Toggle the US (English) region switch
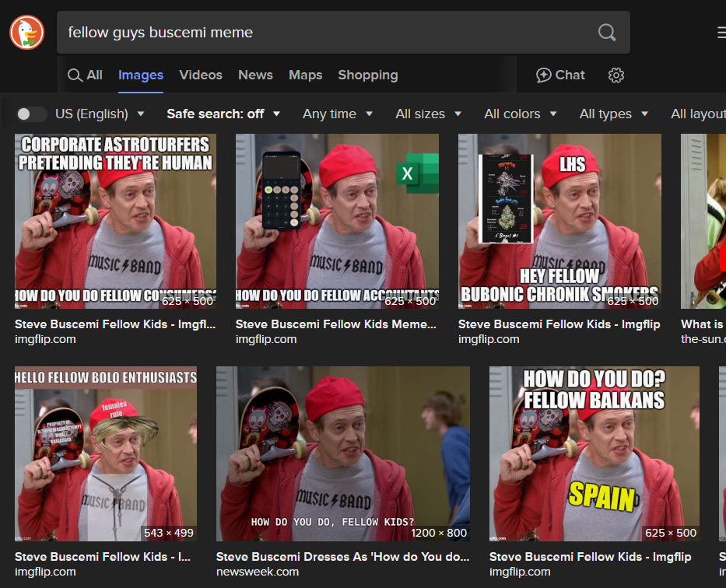 coord(32,114)
